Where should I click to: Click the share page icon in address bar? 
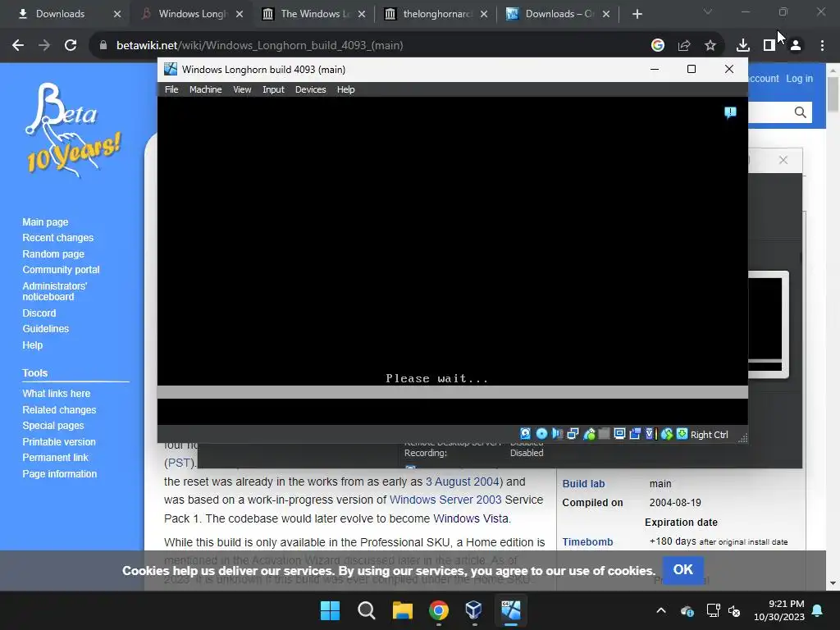(x=684, y=46)
